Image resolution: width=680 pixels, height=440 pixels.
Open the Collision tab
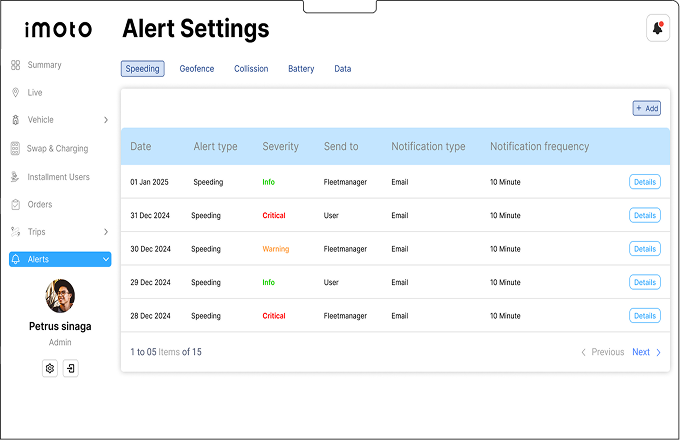click(251, 69)
